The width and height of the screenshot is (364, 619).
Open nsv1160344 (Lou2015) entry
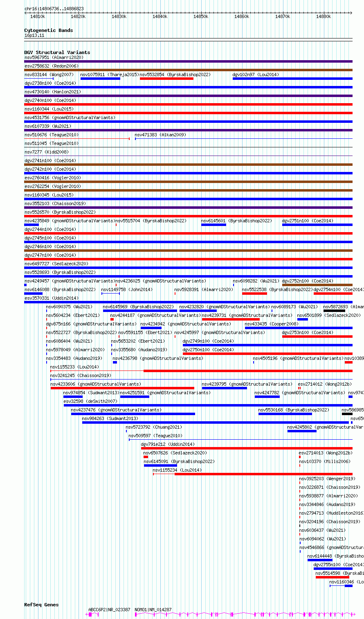pyautogui.click(x=49, y=109)
